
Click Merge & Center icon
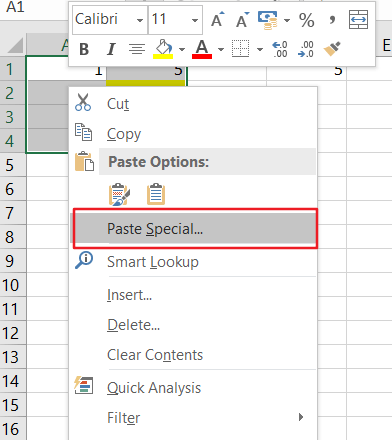(358, 20)
